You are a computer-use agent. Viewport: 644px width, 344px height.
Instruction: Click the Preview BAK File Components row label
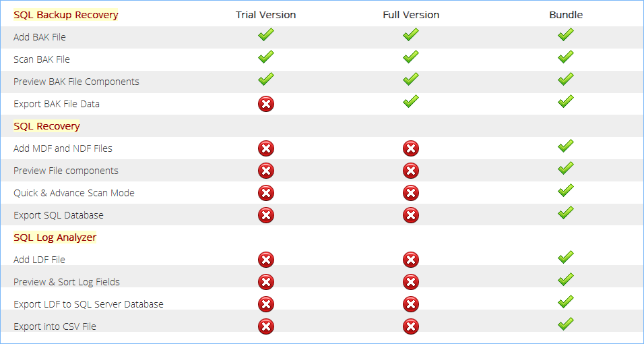[76, 82]
